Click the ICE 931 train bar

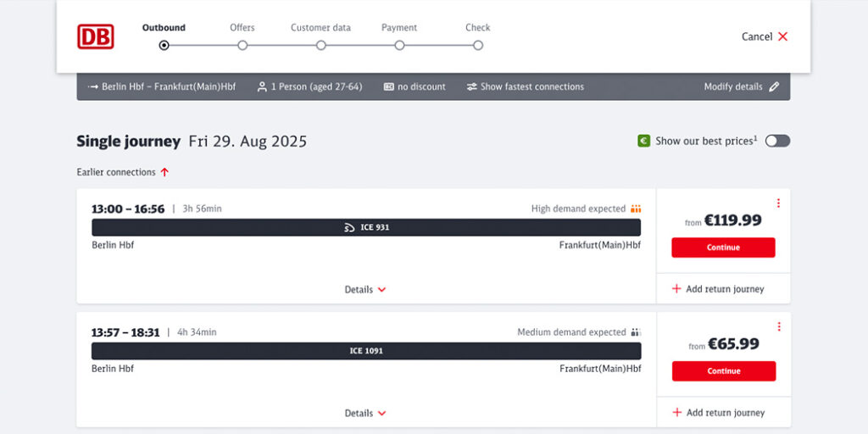[366, 227]
